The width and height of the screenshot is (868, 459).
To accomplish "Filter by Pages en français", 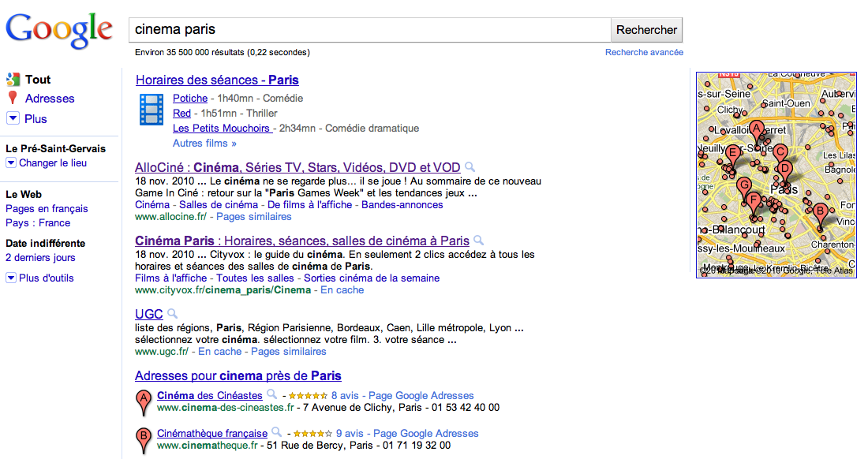I will [47, 208].
